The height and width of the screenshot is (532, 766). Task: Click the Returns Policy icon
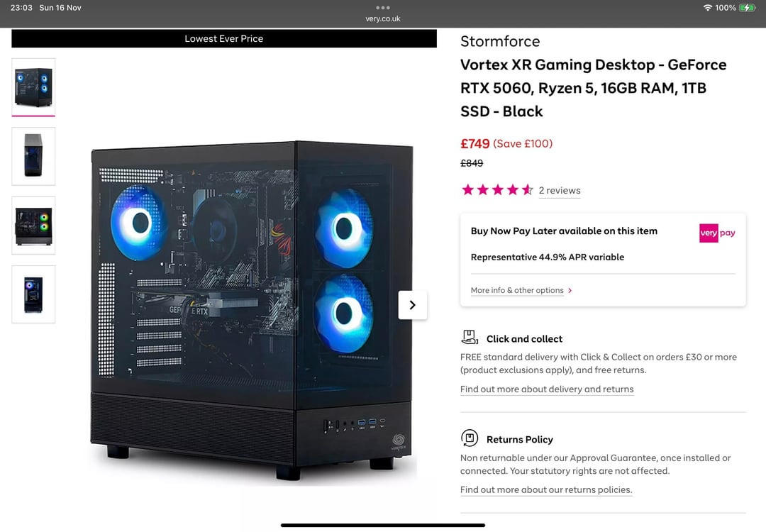(x=470, y=438)
